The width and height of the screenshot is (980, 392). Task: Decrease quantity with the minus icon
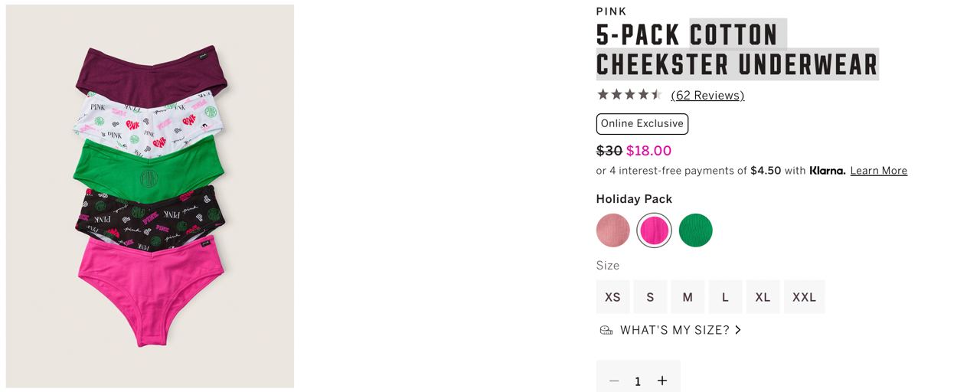point(614,381)
